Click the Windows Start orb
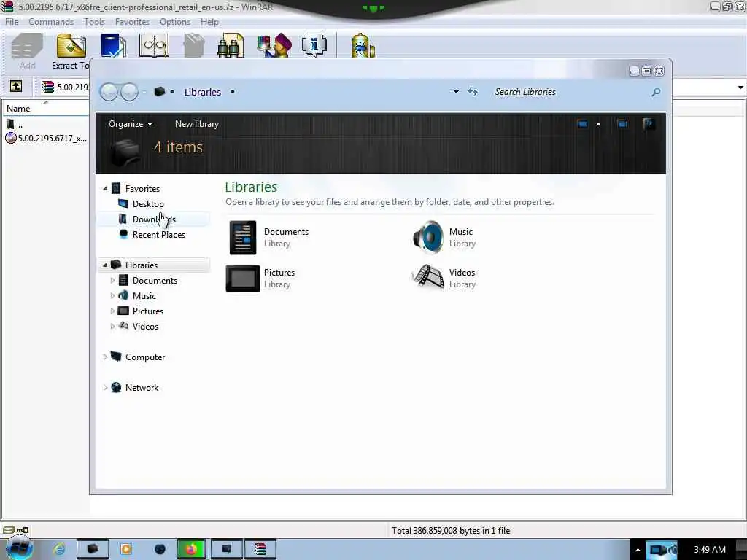The width and height of the screenshot is (747, 560). pyautogui.click(x=20, y=548)
